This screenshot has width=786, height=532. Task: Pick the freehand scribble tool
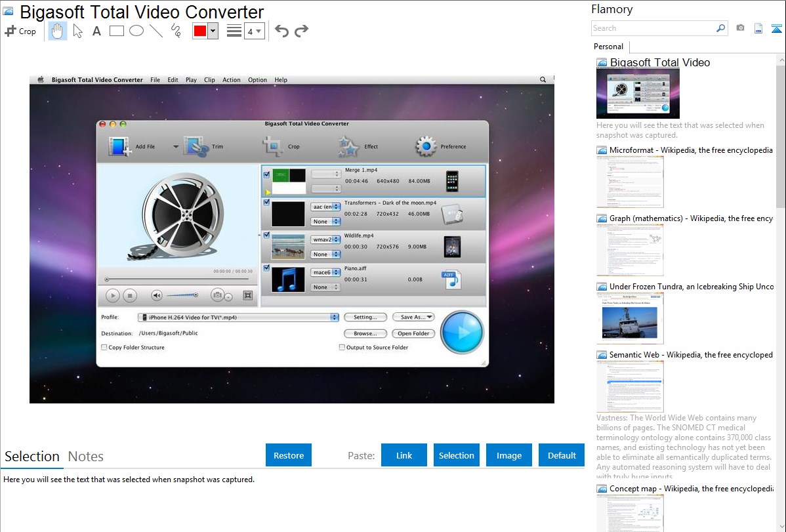point(175,31)
